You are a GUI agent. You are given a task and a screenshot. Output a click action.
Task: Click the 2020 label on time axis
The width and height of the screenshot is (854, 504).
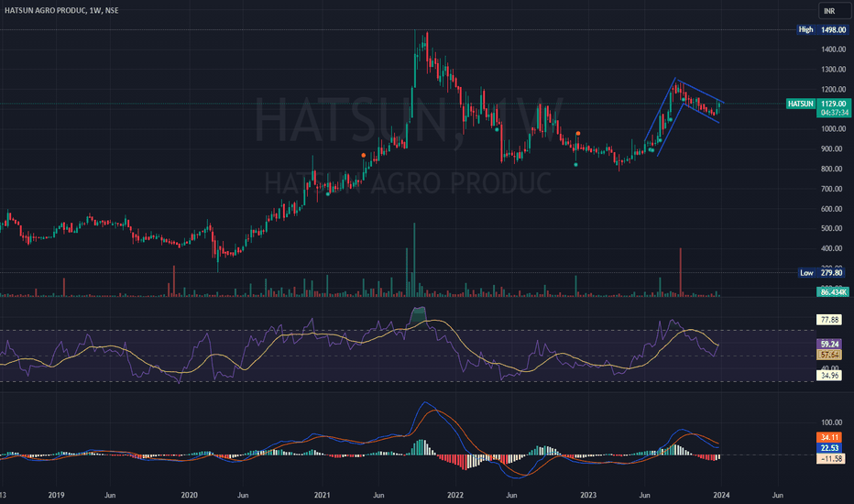[189, 495]
